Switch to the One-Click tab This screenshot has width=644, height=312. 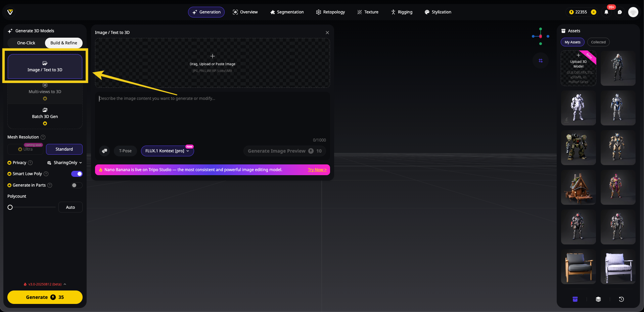tap(26, 43)
